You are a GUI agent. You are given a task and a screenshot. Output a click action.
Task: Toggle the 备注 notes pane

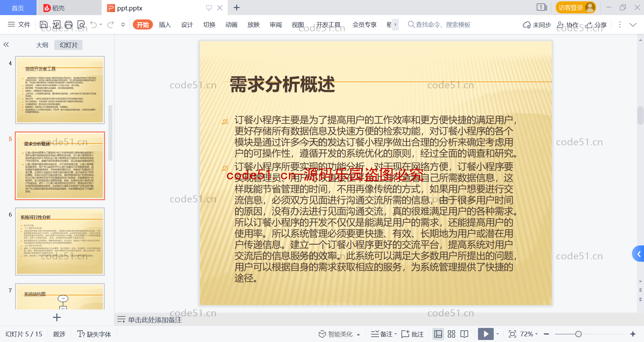382,334
